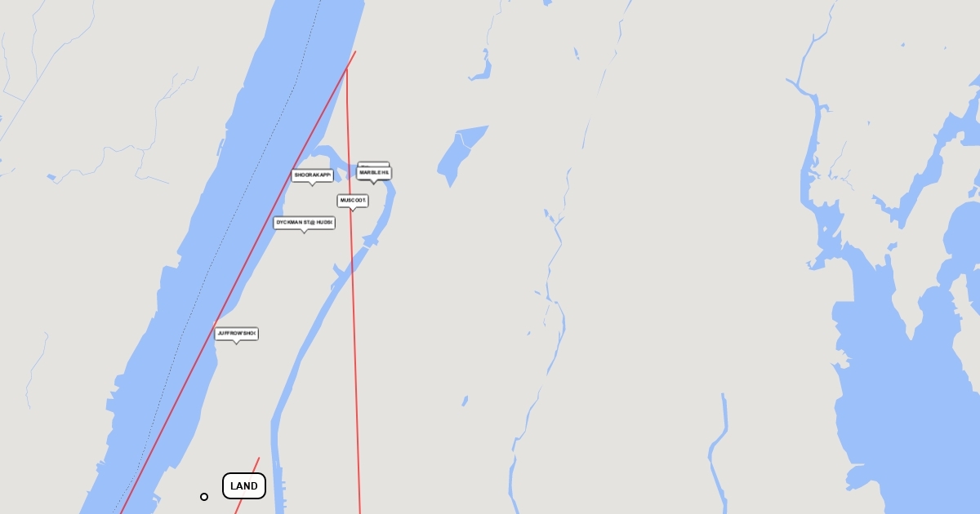Click the SHOORAKAPP map label
Viewport: 980px width, 514px height.
point(312,175)
